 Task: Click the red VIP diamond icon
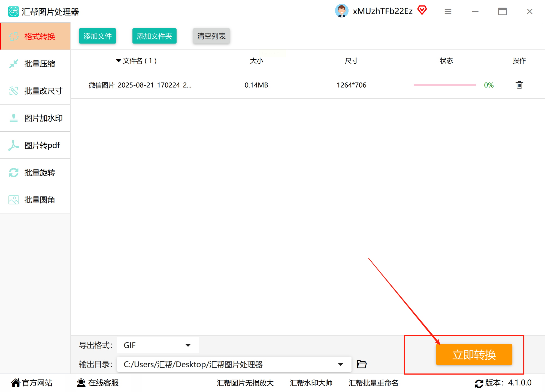422,10
